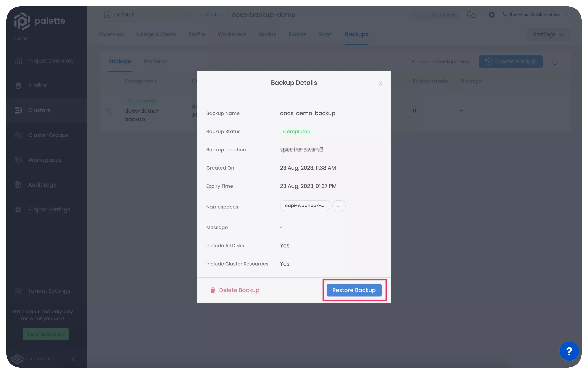Image resolution: width=588 pixels, height=374 pixels.
Task: Click the star icon near the user name
Action: 492,15
